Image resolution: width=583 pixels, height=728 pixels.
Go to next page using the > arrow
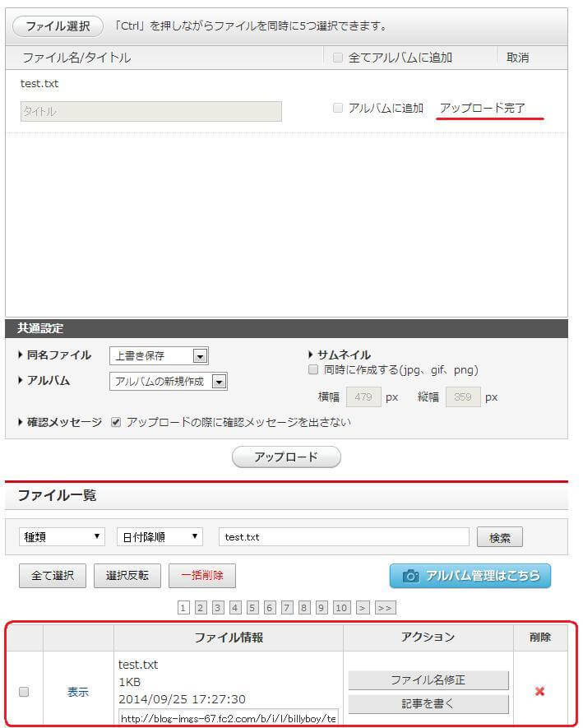(363, 608)
